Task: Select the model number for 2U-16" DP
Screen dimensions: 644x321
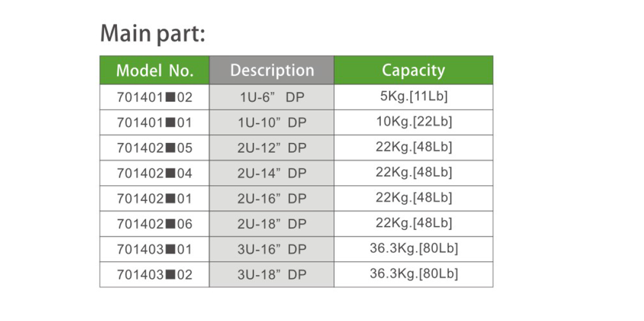Action: tap(154, 199)
